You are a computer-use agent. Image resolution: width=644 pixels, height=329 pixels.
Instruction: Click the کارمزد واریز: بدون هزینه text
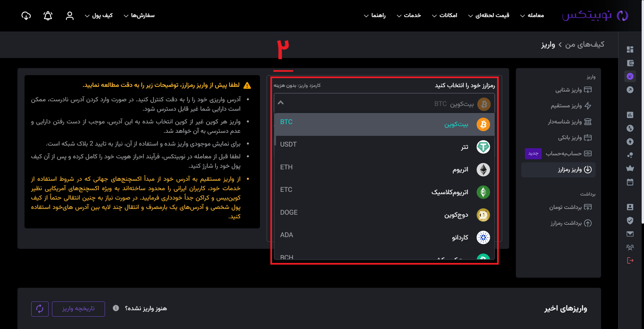pyautogui.click(x=297, y=86)
